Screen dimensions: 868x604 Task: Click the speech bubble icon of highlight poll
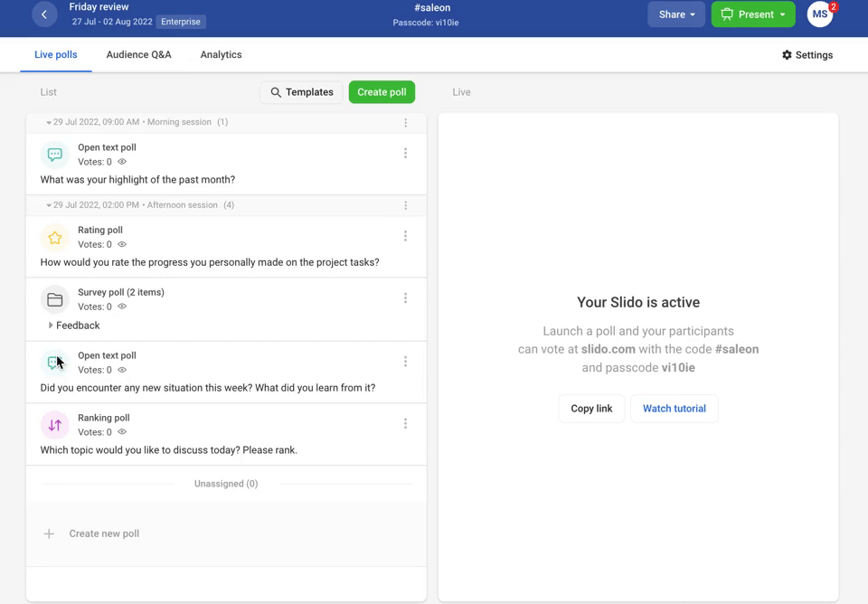click(x=55, y=155)
